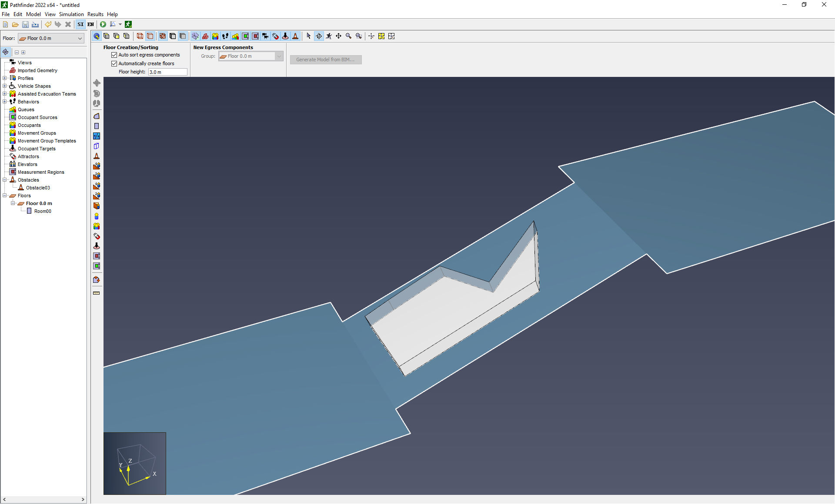Screen dimensions: 835x504
Task: Open the Floor dropdown selector
Action: click(51, 38)
